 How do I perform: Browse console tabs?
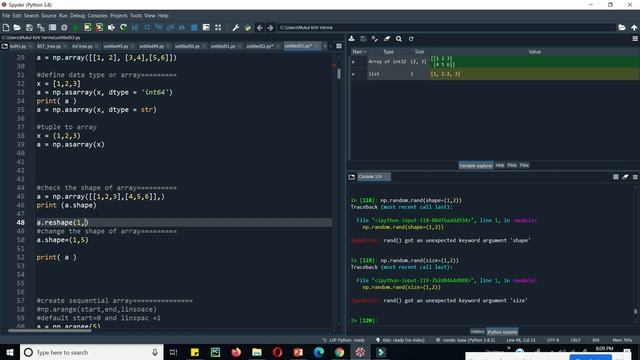coord(352,177)
